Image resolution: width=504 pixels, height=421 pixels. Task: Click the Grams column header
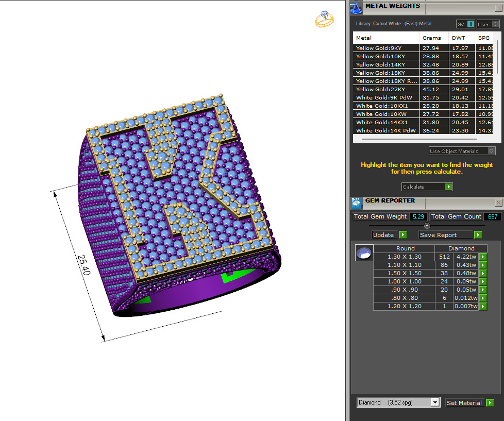click(x=434, y=38)
